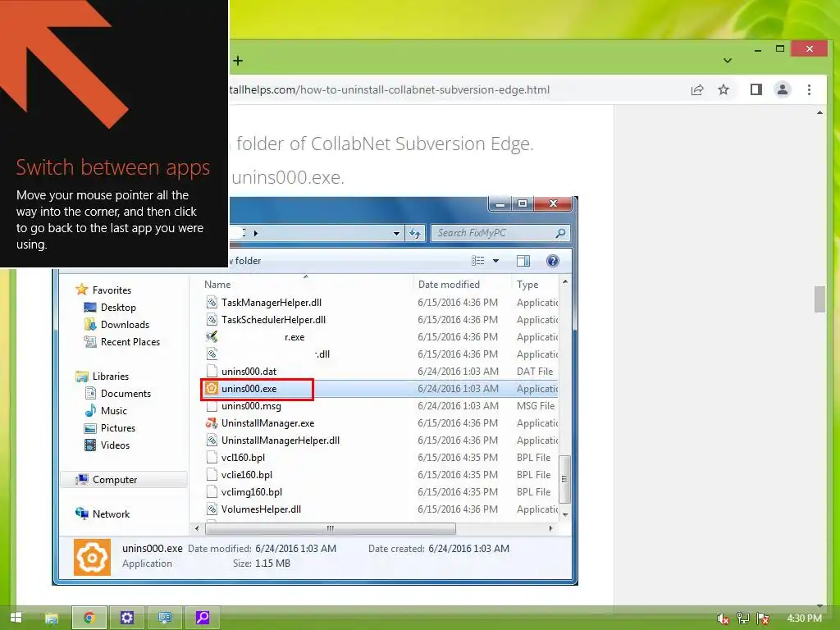This screenshot has width=840, height=630.
Task: Open the Chrome side panel icon
Action: (756, 89)
